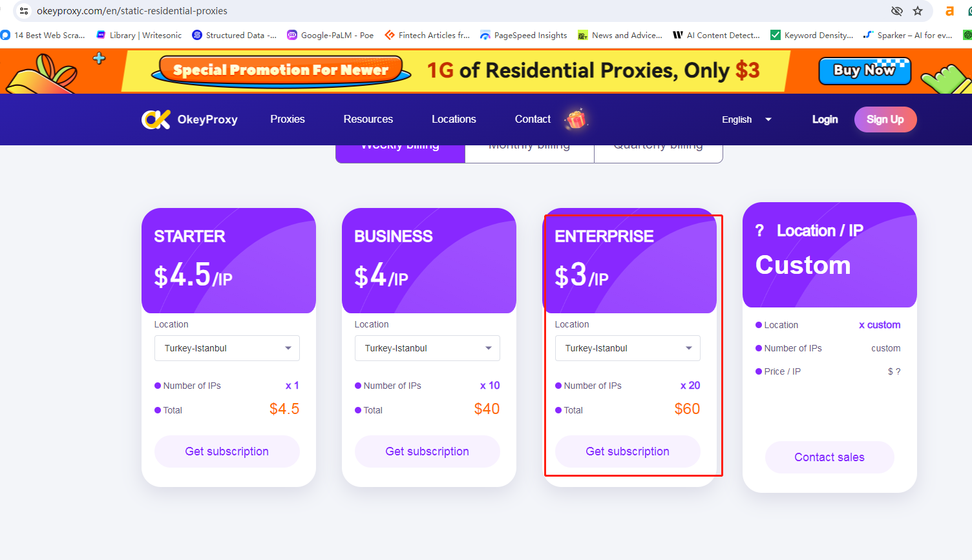Open the 'Library | Writesonic' bookmark
972x560 pixels.
coord(139,36)
